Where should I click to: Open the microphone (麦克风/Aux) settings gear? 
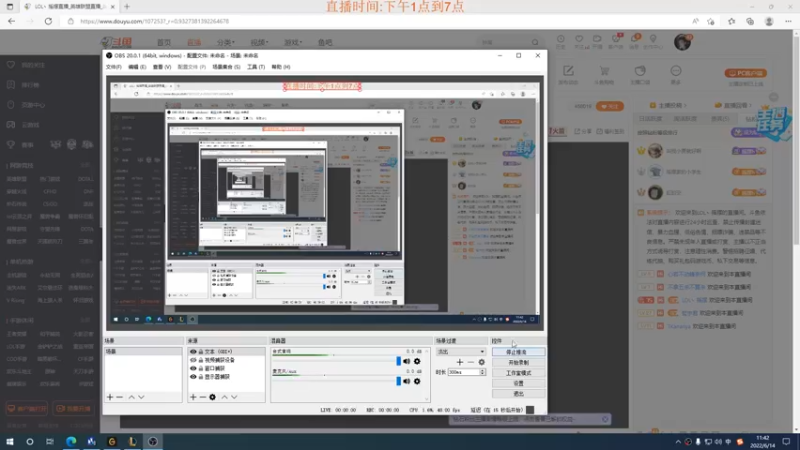coord(417,381)
